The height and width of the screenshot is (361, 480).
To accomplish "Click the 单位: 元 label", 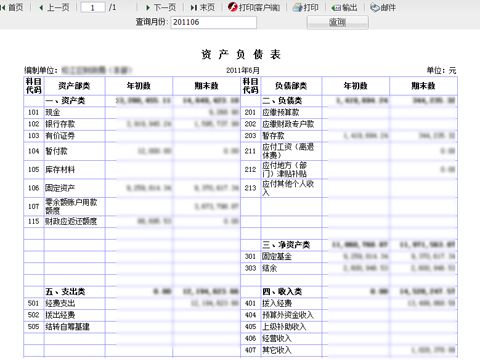I will 441,70.
